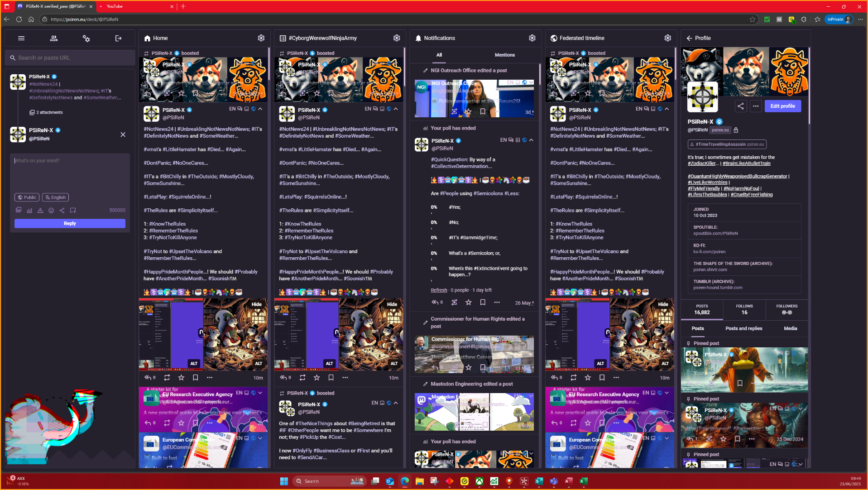Open the Public visibility dropdown
This screenshot has height=490, width=868.
click(27, 197)
